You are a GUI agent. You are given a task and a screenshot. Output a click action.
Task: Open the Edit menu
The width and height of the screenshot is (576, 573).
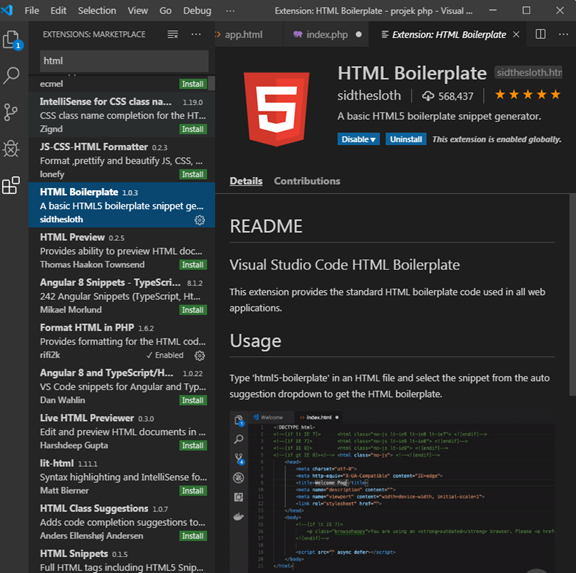pyautogui.click(x=58, y=11)
